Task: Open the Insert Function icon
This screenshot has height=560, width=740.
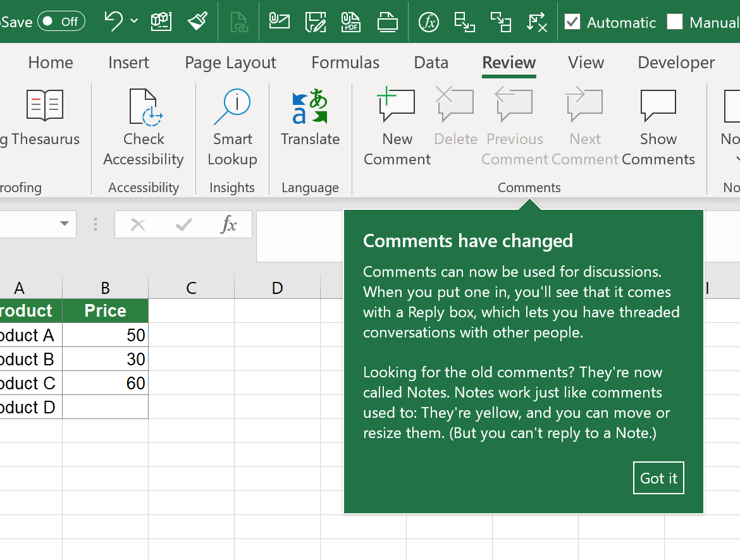Action: coord(429,22)
